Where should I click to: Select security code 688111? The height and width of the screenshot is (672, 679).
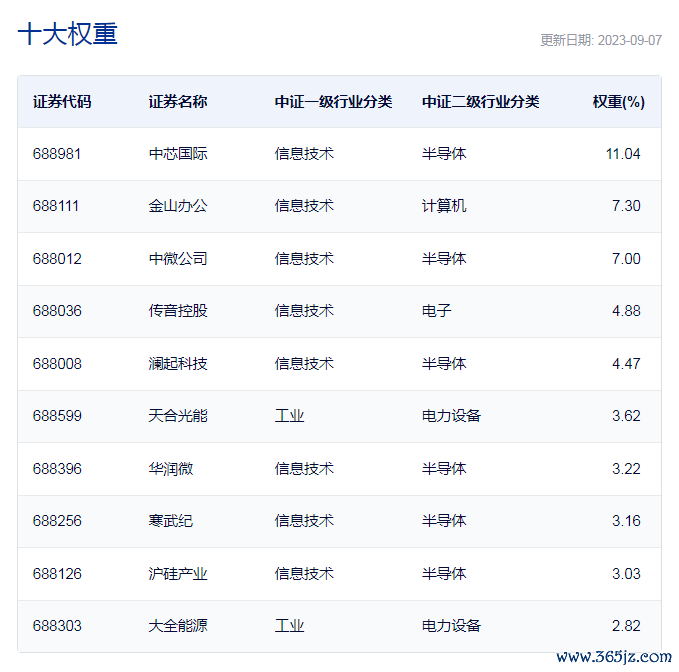(55, 206)
